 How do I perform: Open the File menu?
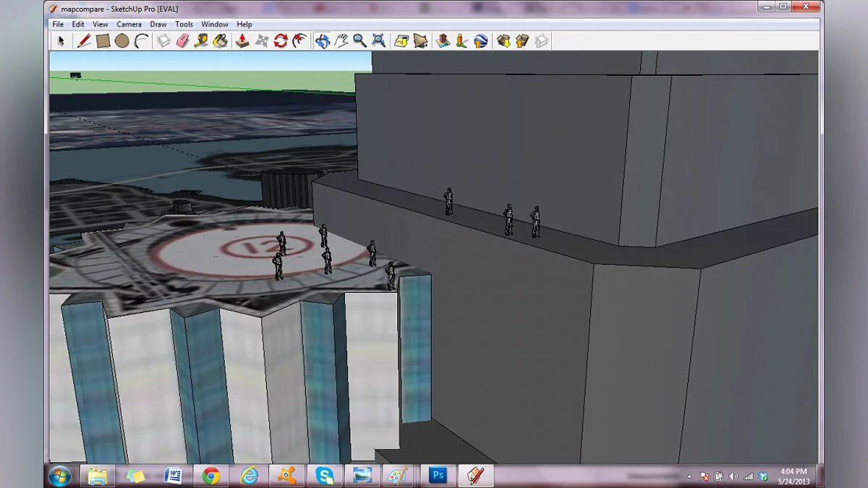(x=58, y=25)
